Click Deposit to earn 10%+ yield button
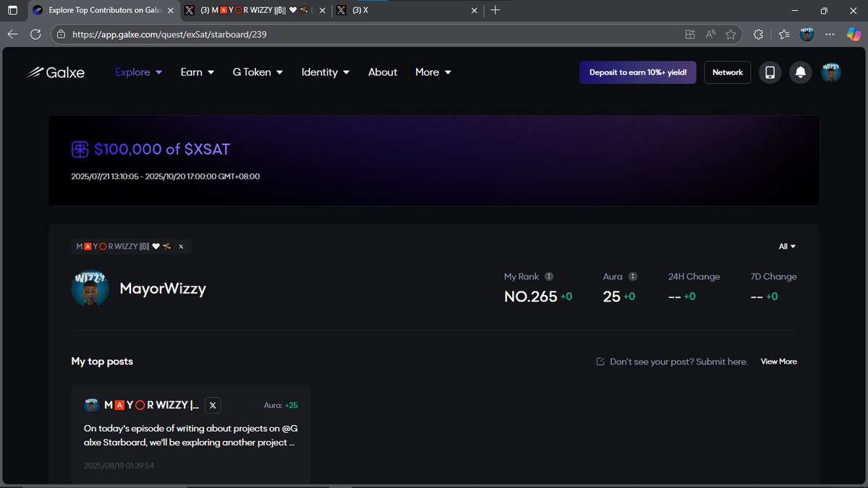 638,72
